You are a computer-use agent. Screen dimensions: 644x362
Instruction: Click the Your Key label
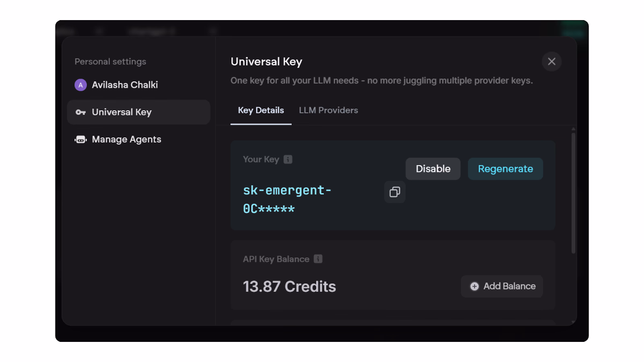click(261, 160)
